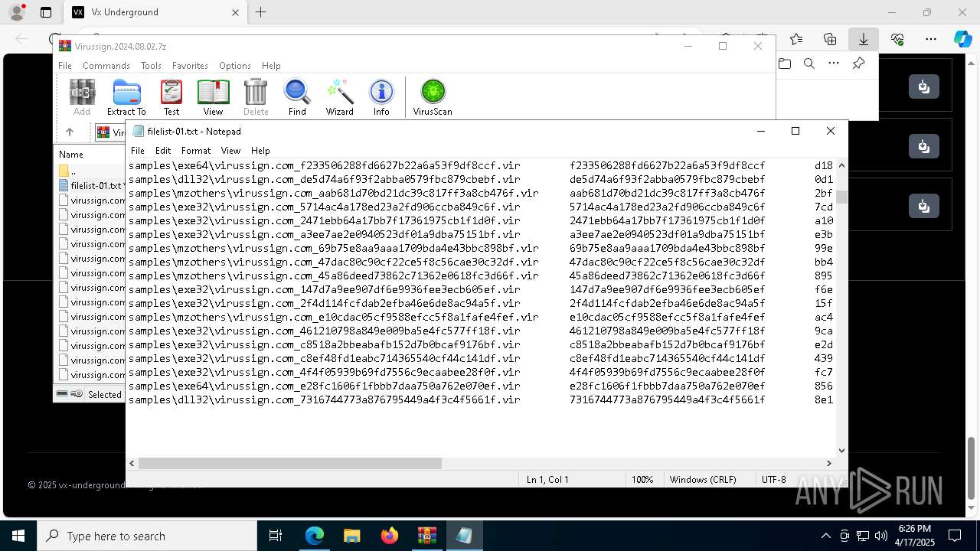
Task: Open Edge favorites star icon
Action: (x=796, y=39)
